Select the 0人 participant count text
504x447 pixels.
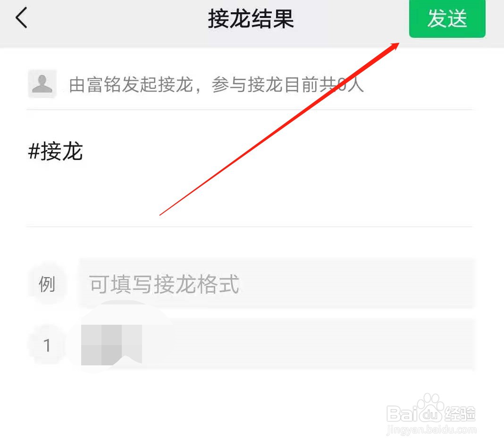tap(351, 85)
